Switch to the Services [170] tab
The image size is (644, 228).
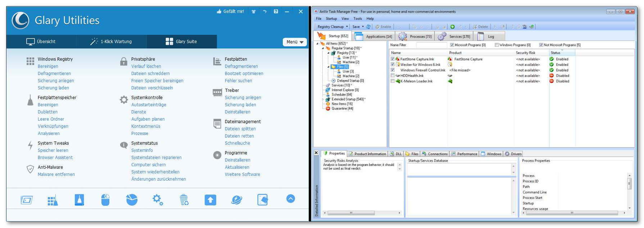[x=454, y=36]
